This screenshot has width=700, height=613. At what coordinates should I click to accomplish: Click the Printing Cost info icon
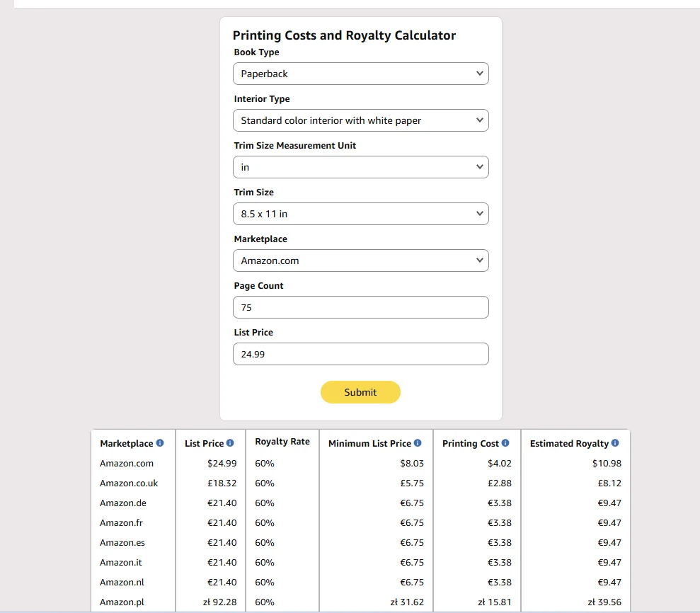click(505, 443)
